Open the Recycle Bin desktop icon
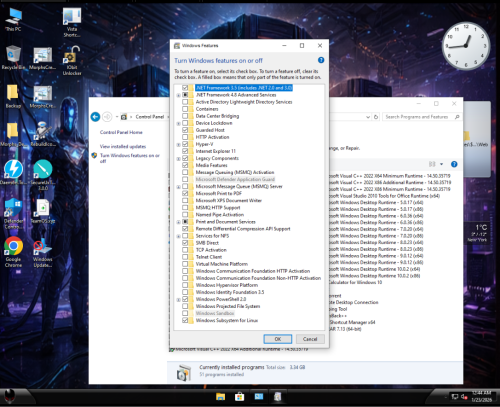Image resolution: width=500 pixels, height=407 pixels. click(13, 57)
